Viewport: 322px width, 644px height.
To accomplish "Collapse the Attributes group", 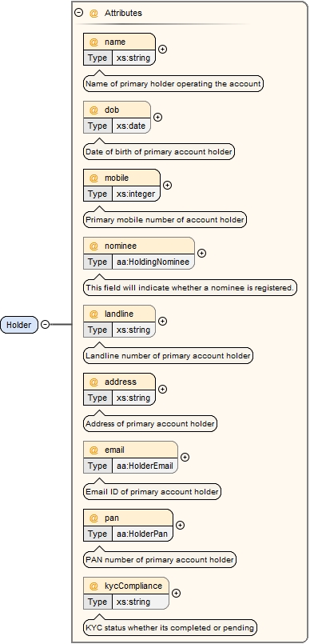I will click(x=79, y=13).
